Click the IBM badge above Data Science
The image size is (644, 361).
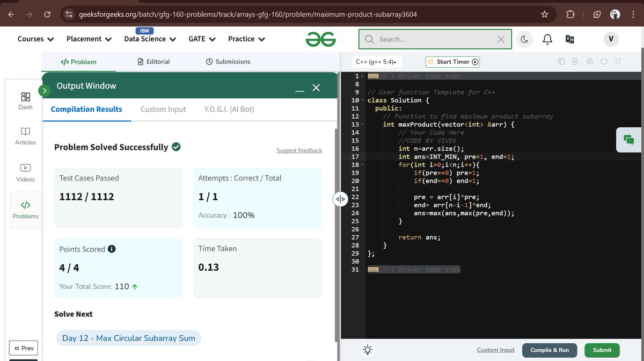[x=144, y=31]
